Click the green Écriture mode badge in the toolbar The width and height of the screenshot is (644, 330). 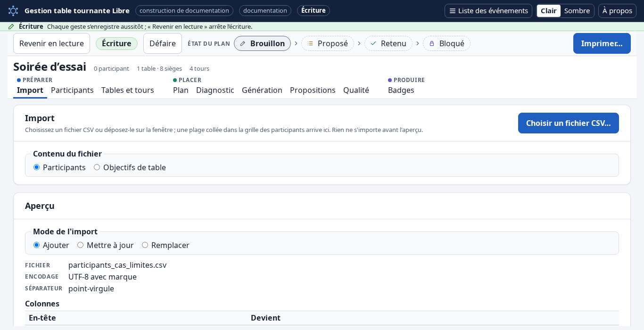pyautogui.click(x=116, y=43)
